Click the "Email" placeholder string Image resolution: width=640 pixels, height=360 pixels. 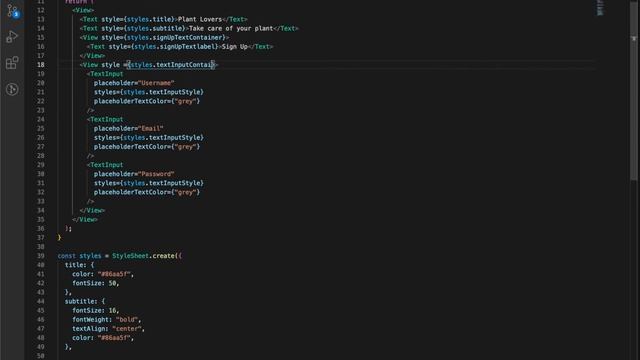coord(151,129)
